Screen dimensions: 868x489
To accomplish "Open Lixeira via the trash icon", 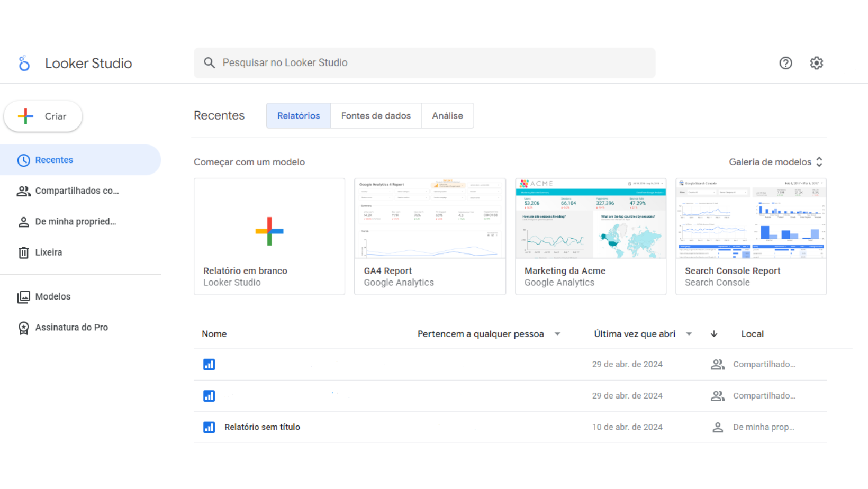I will [23, 252].
